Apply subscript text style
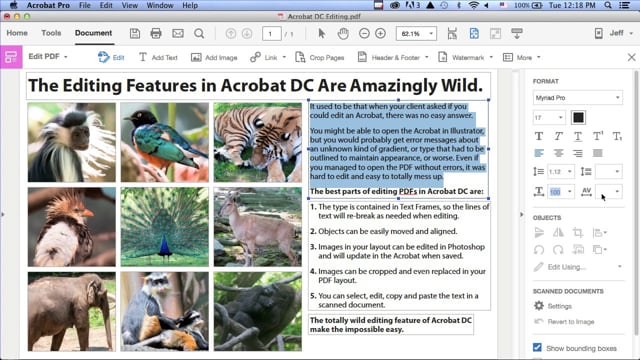Screen dimensions: 640x360 point(617,136)
